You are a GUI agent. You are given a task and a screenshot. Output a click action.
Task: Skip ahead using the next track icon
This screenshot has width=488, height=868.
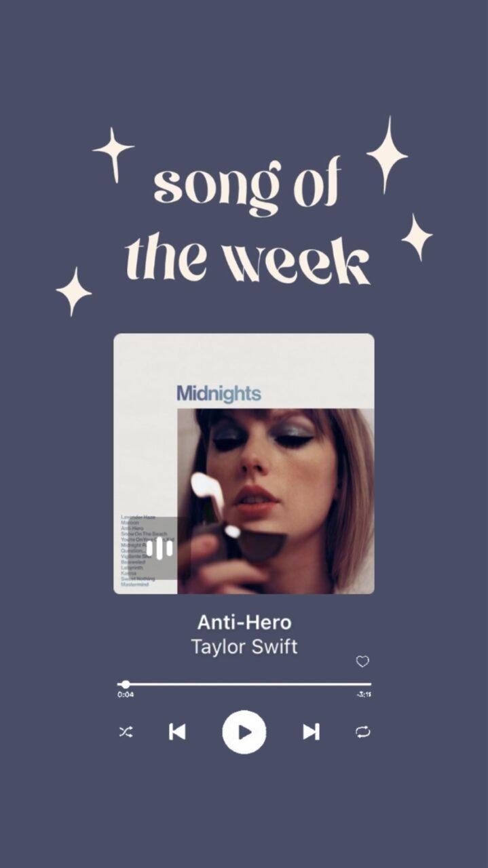point(311,732)
